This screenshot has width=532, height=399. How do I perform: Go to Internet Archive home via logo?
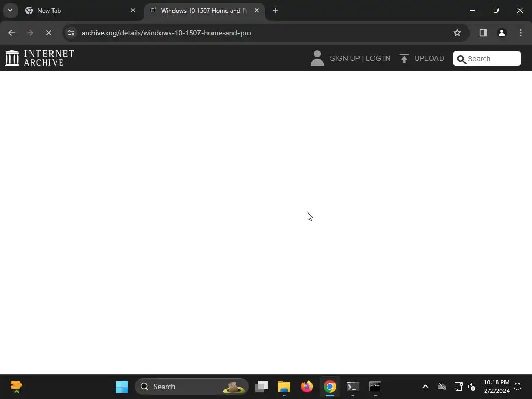[x=39, y=58]
